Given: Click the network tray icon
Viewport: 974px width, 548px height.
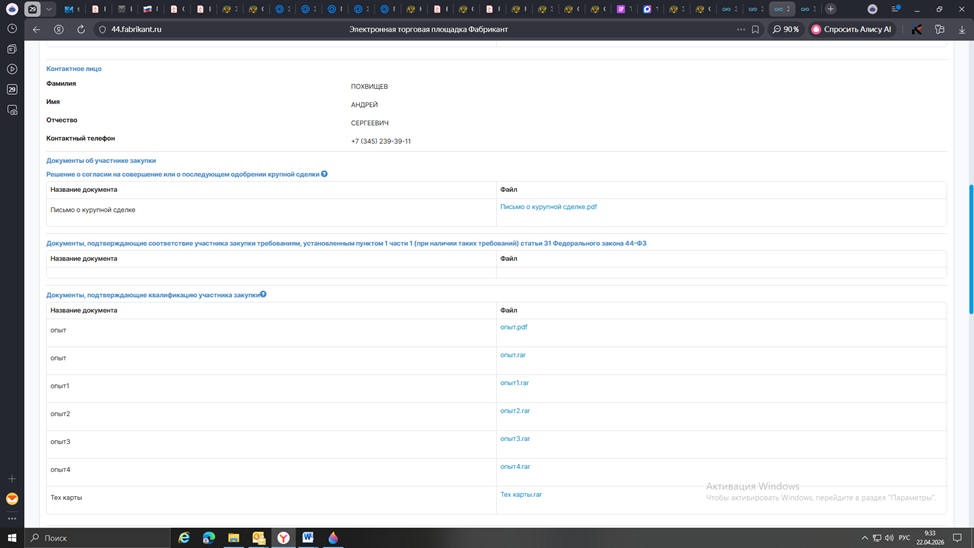Looking at the screenshot, I should pyautogui.click(x=876, y=538).
